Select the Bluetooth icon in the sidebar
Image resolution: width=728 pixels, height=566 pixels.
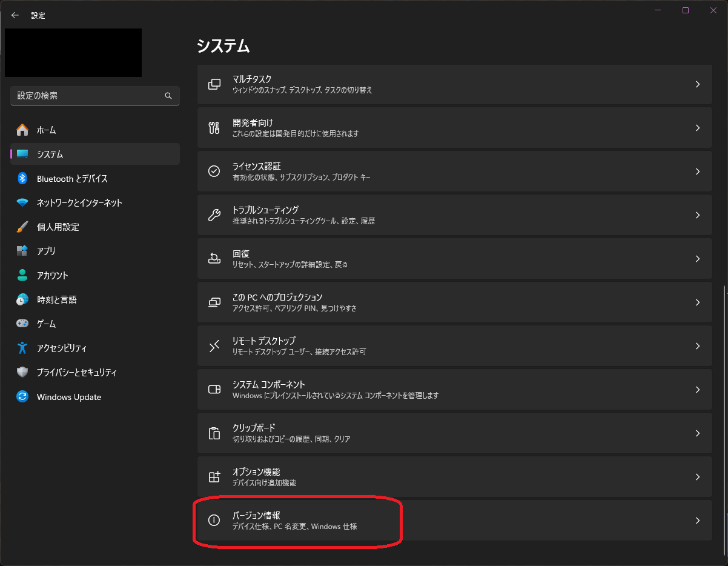coord(22,178)
